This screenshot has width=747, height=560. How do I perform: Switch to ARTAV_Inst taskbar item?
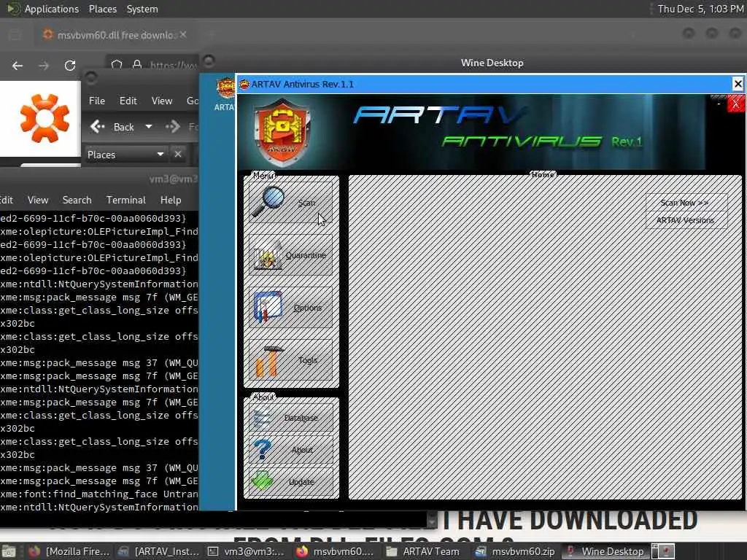pos(158,551)
